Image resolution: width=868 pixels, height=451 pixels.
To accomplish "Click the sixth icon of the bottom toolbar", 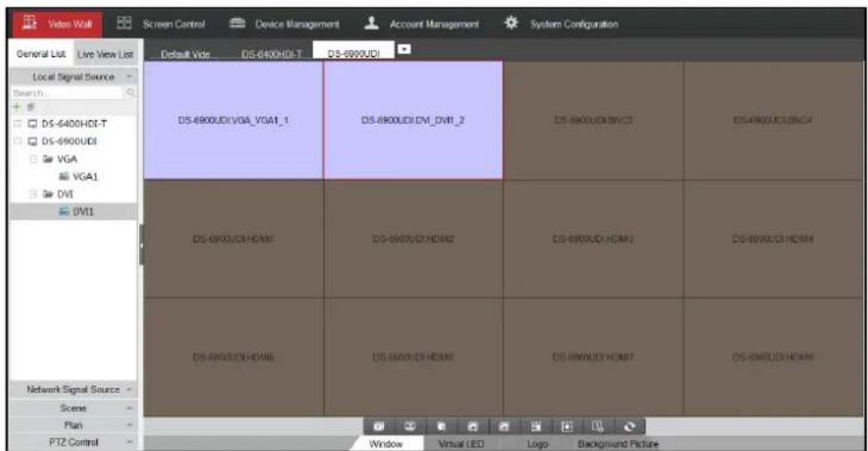I will point(536,426).
